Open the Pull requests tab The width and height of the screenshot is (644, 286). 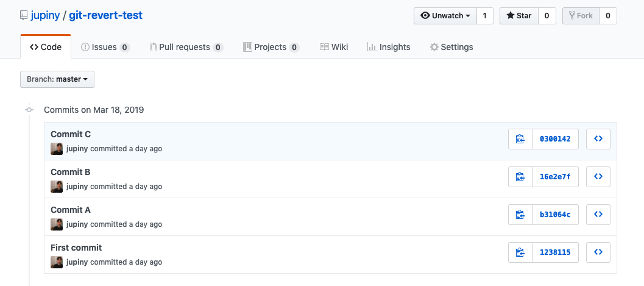pos(186,47)
